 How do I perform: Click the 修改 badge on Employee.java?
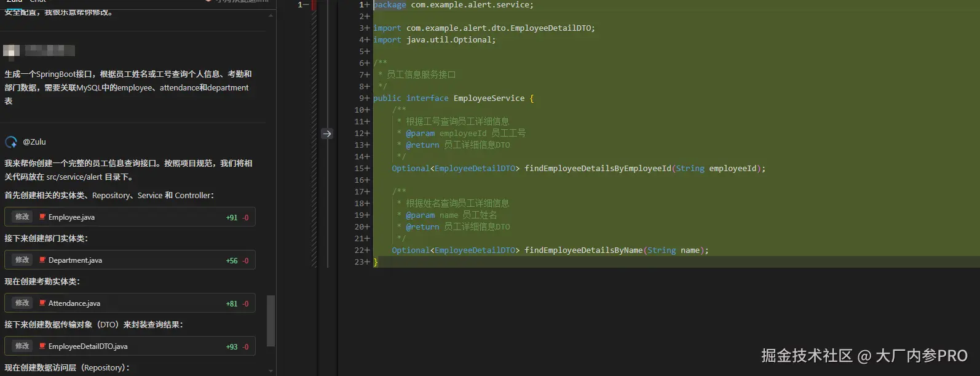[22, 217]
